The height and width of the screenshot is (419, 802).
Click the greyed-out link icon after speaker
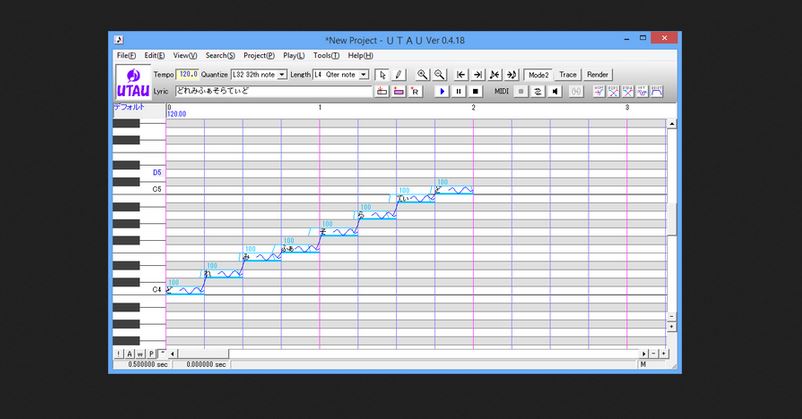click(x=576, y=91)
